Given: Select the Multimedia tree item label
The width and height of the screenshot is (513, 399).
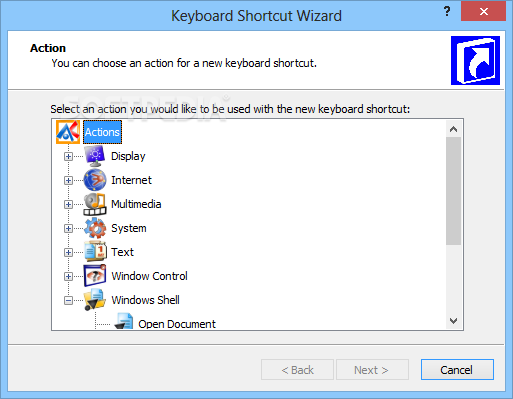Looking at the screenshot, I should (136, 204).
